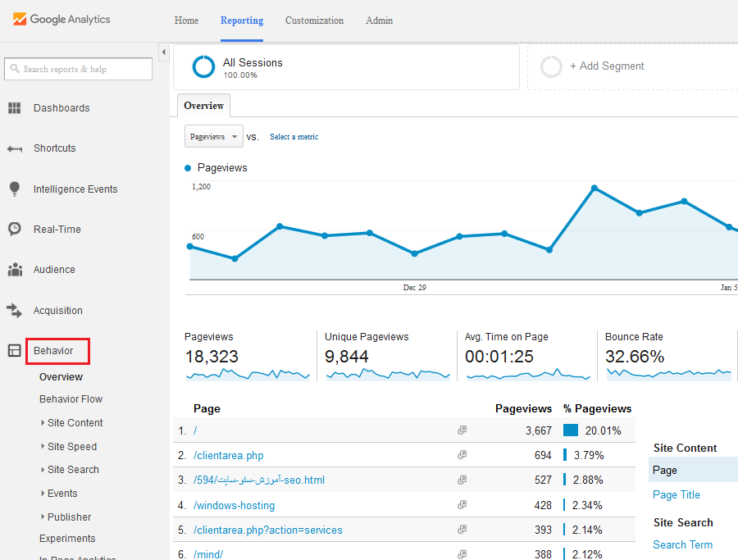738x560 pixels.
Task: Open the root / page link
Action: click(x=195, y=430)
